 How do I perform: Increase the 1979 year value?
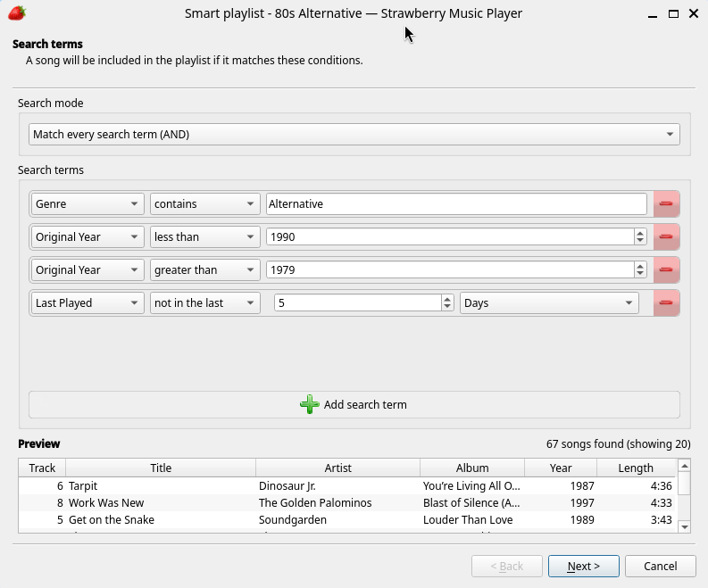(640, 266)
